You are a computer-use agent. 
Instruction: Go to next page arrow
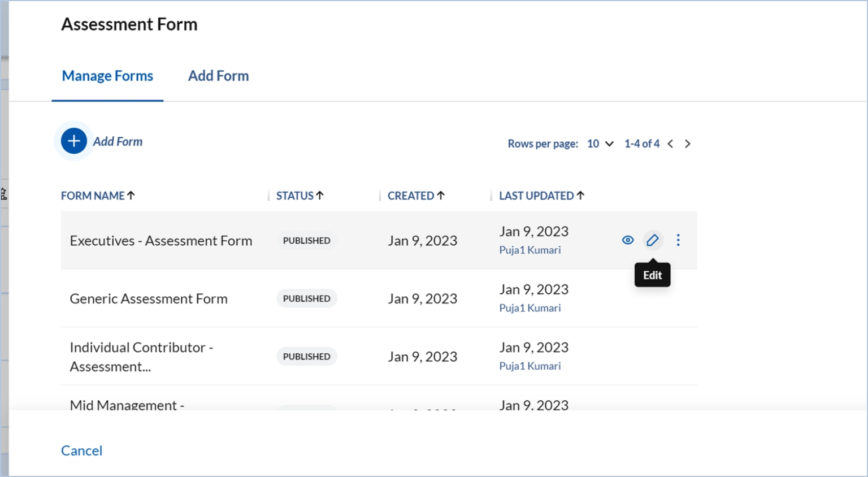688,144
